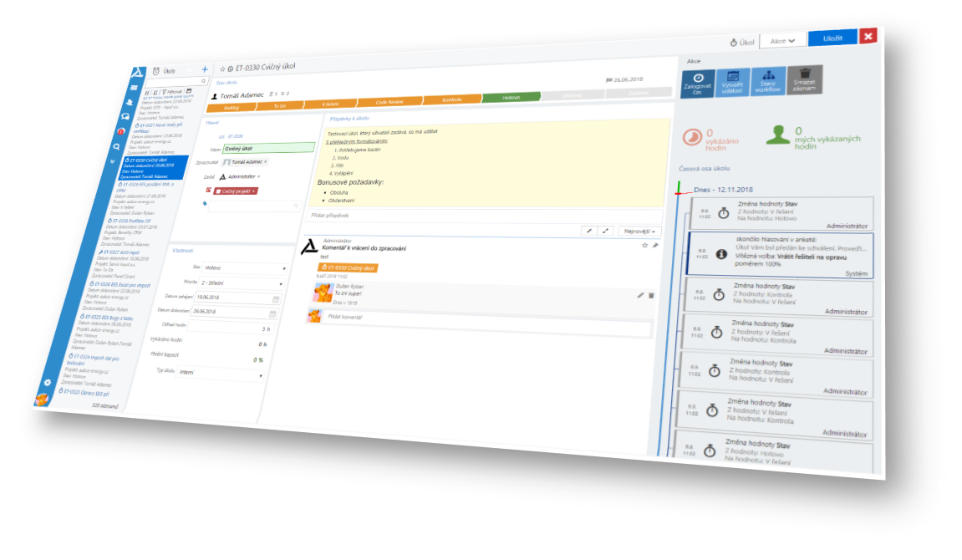Close the task with the red X
The image size is (962, 560).
click(868, 36)
